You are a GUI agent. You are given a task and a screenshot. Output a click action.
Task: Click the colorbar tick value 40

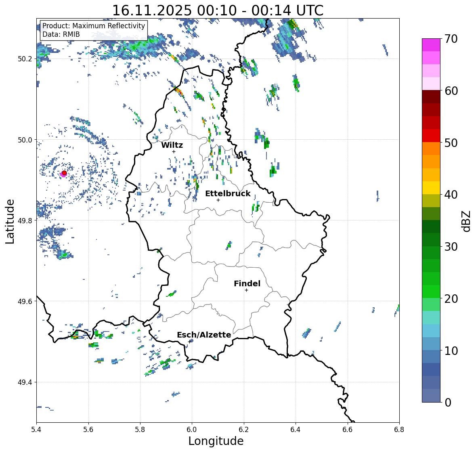[451, 195]
